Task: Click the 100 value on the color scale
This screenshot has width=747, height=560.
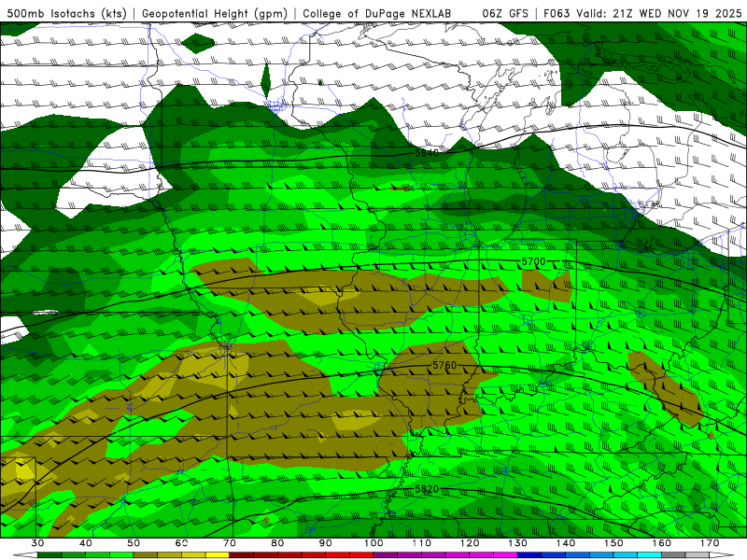Action: click(x=374, y=543)
